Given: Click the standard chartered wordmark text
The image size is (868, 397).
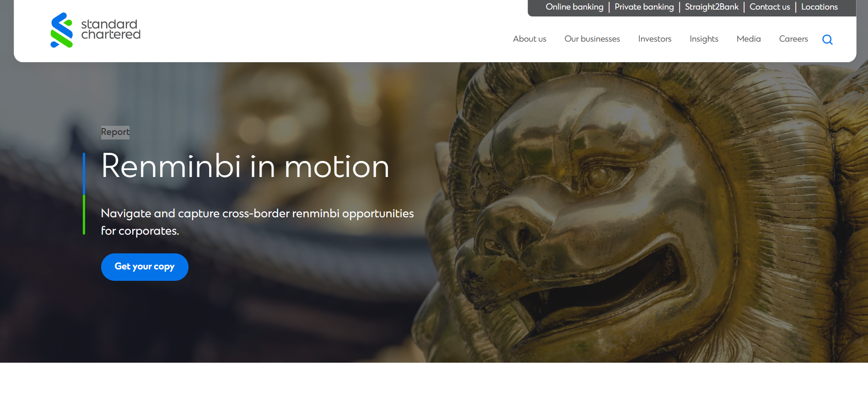Looking at the screenshot, I should (x=111, y=29).
